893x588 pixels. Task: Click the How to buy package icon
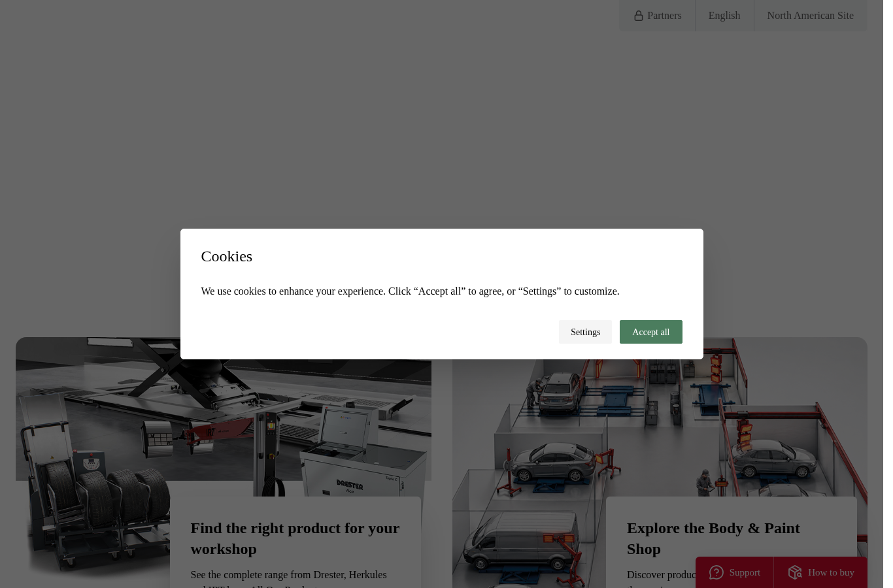pyautogui.click(x=795, y=572)
